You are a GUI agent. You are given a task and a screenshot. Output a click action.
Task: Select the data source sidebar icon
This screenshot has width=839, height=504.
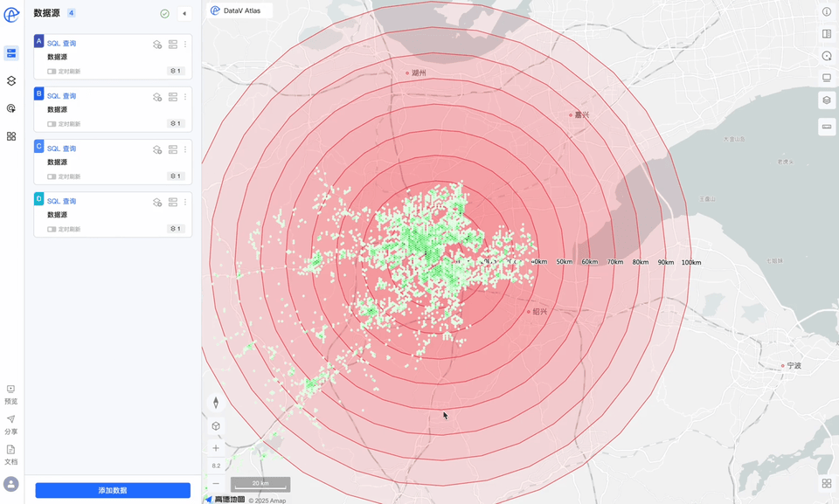11,53
